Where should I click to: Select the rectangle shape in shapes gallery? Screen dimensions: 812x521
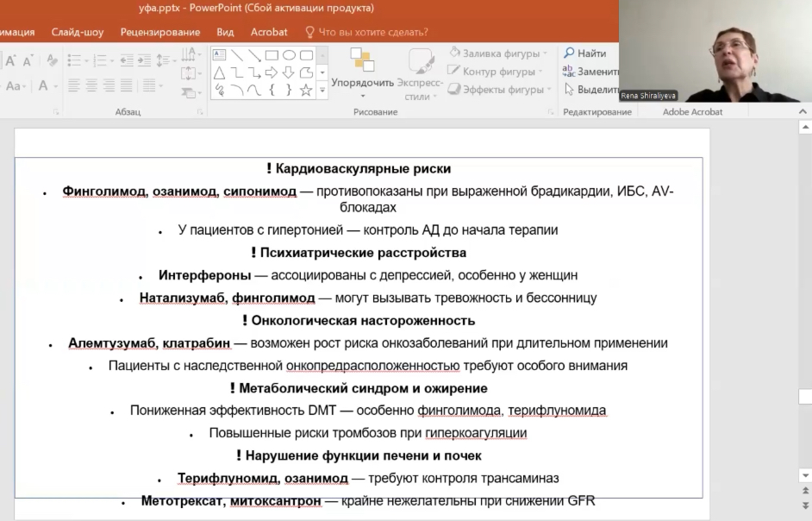tap(272, 55)
